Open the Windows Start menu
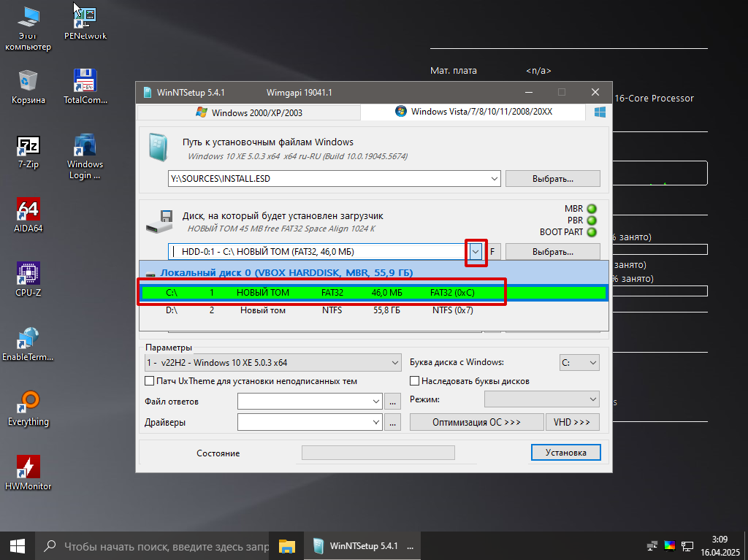Image resolution: width=748 pixels, height=560 pixels. [18, 546]
